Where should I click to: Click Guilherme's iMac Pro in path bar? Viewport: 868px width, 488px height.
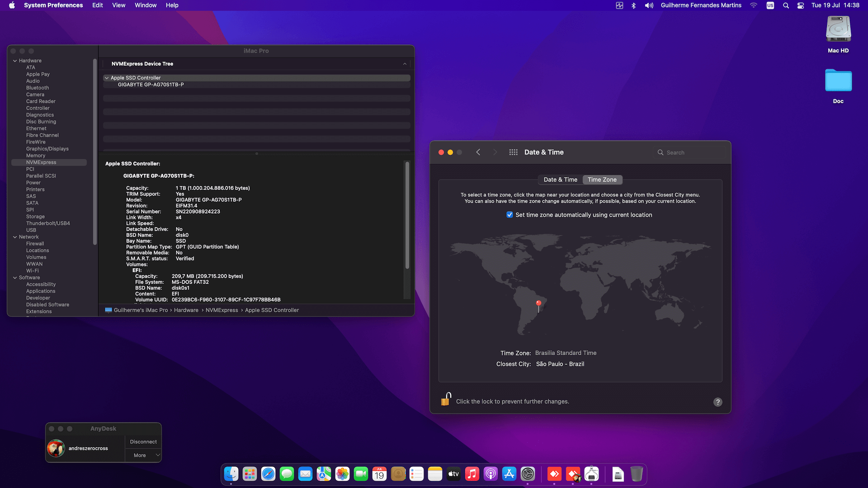(x=137, y=310)
